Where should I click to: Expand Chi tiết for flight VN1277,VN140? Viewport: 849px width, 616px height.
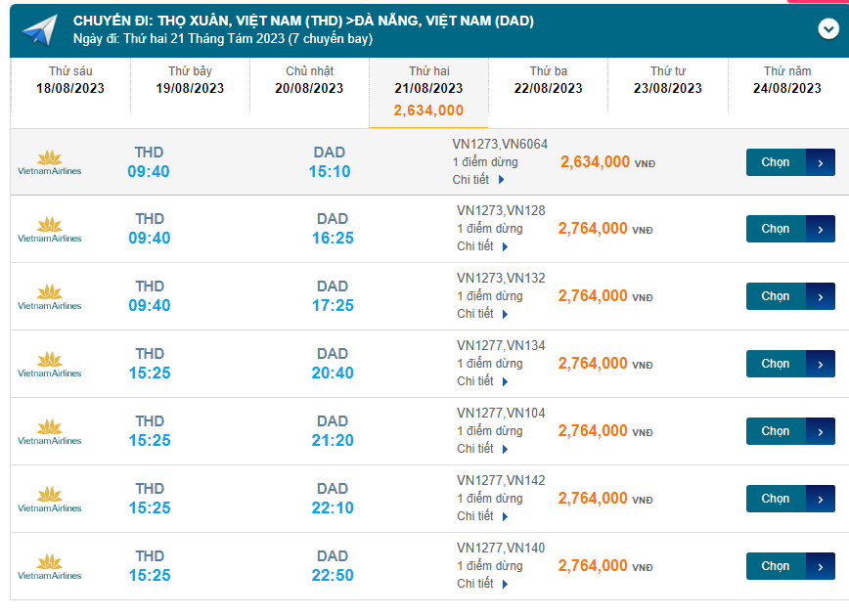tap(483, 584)
